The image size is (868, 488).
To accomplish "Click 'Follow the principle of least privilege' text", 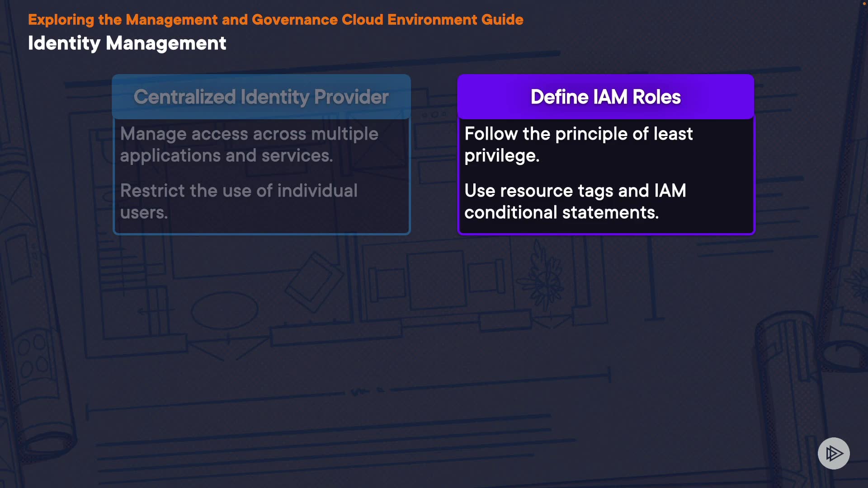I will (578, 134).
